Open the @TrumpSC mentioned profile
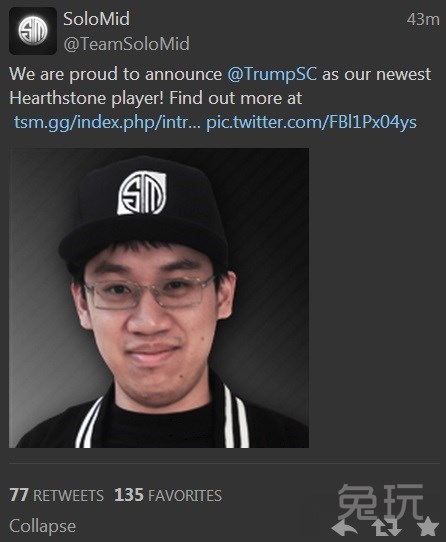This screenshot has height=542, width=446. point(272,74)
